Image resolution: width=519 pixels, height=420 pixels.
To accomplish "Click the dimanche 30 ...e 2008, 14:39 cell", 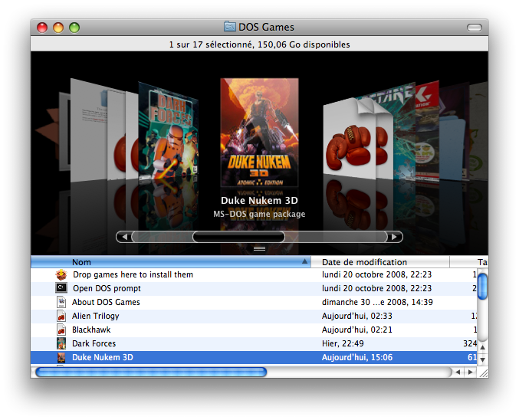I will click(x=377, y=302).
